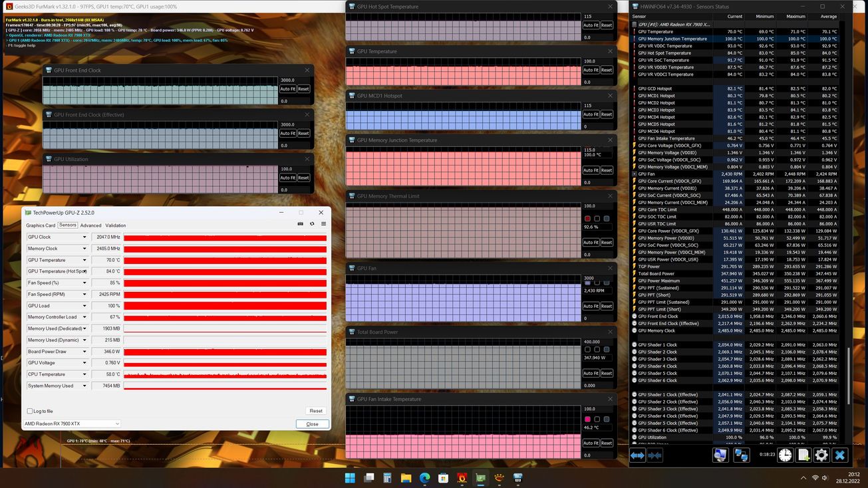Toggle Auto Fit on Total Board Power
This screenshot has width=868, height=488.
click(x=591, y=373)
